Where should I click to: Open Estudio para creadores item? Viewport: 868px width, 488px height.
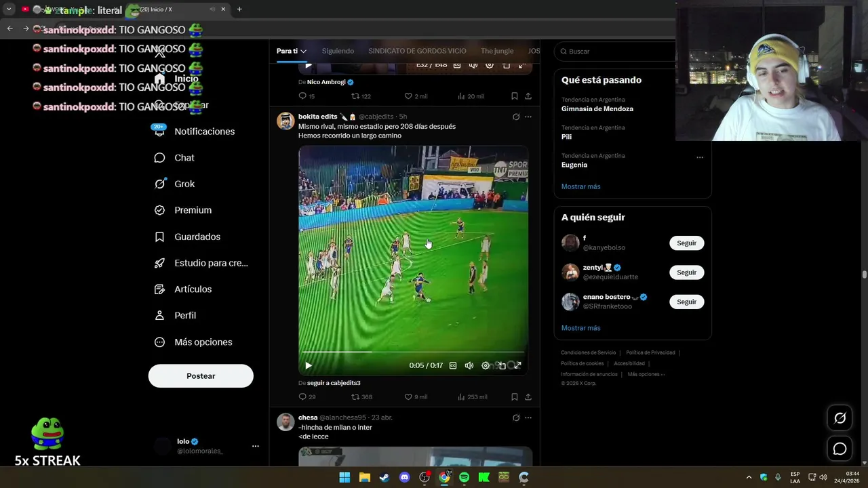click(201, 263)
